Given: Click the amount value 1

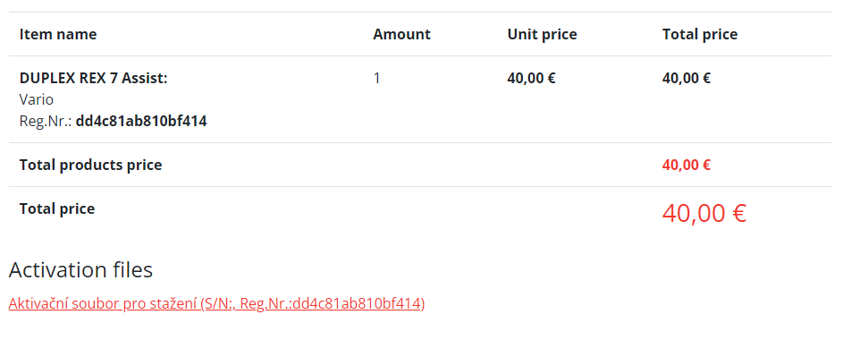Looking at the screenshot, I should tap(377, 78).
